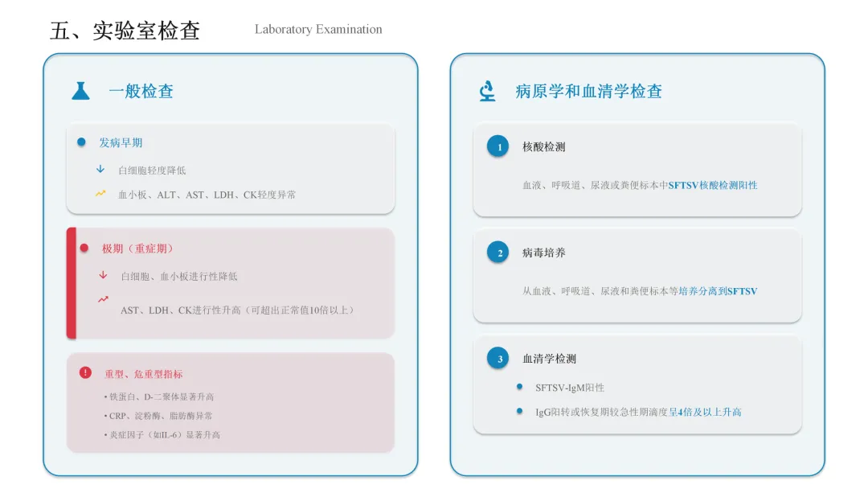Image resolution: width=868 pixels, height=489 pixels.
Task: Click the line 铁蛋白、D-二聚体显著升高
Action: point(159,397)
